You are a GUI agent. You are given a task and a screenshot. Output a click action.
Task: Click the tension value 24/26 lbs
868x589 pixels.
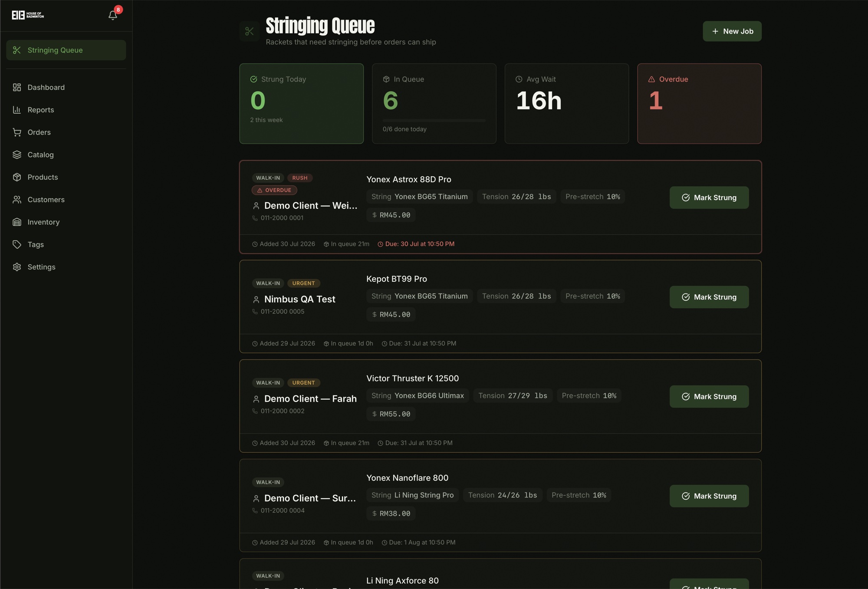point(517,495)
